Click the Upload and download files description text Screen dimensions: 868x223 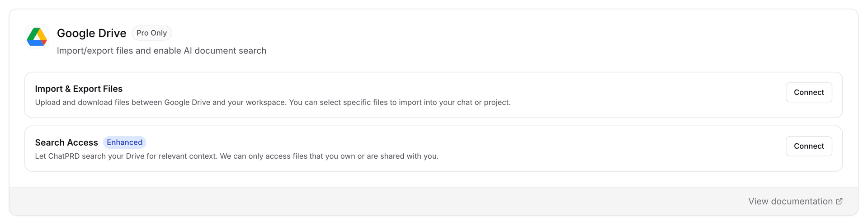[181, 102]
